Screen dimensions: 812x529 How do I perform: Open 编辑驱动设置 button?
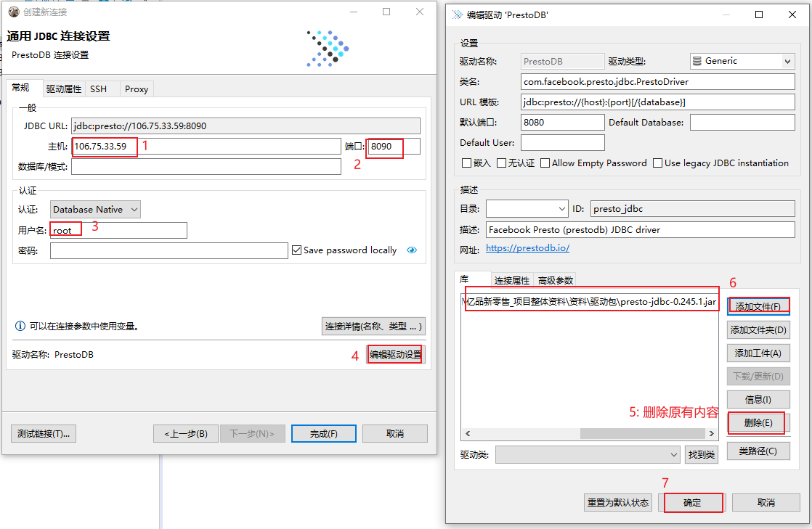[x=396, y=355]
